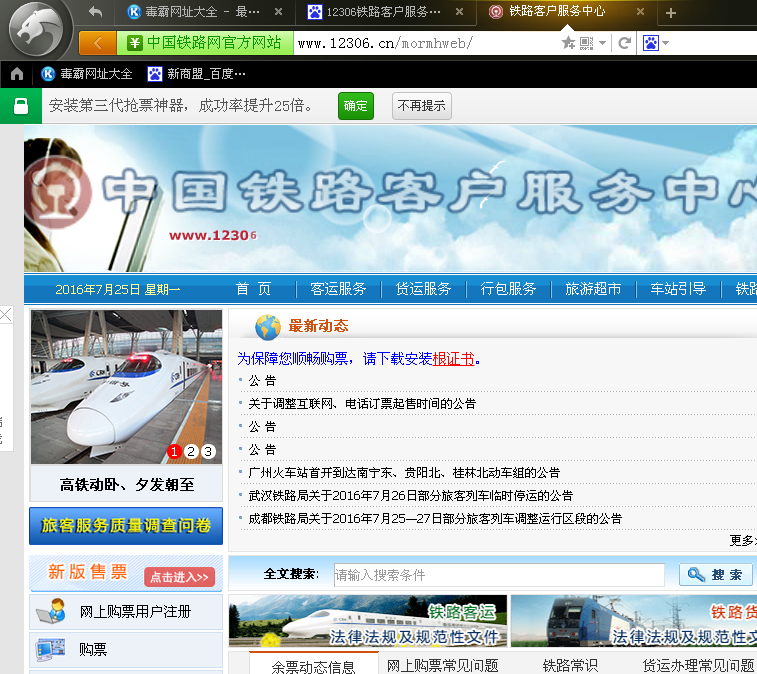Open 行包服务 navigation menu item
Screen dimensions: 757x674
click(x=508, y=289)
